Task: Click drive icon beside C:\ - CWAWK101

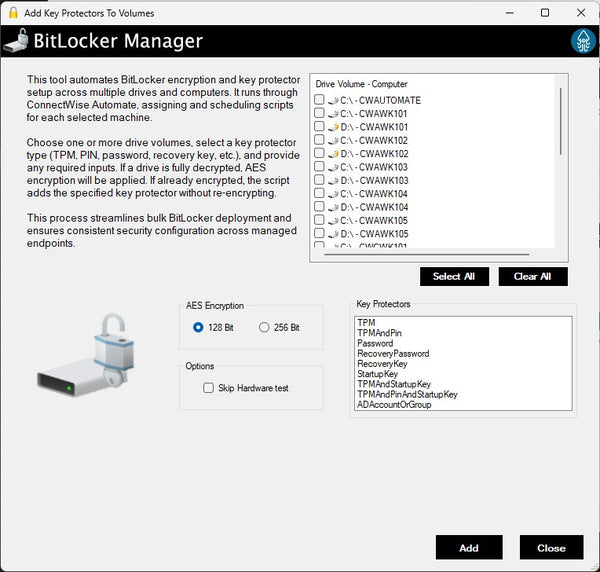Action: [x=333, y=114]
